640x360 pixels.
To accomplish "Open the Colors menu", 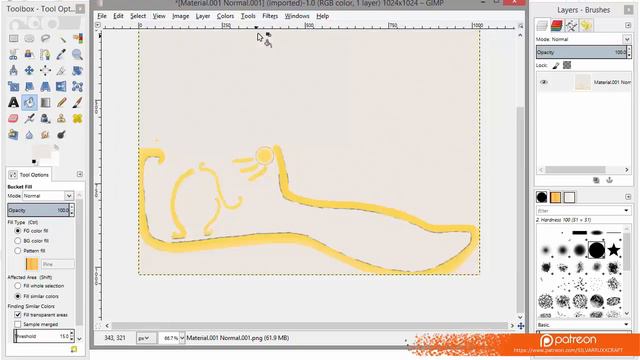I will tap(225, 16).
